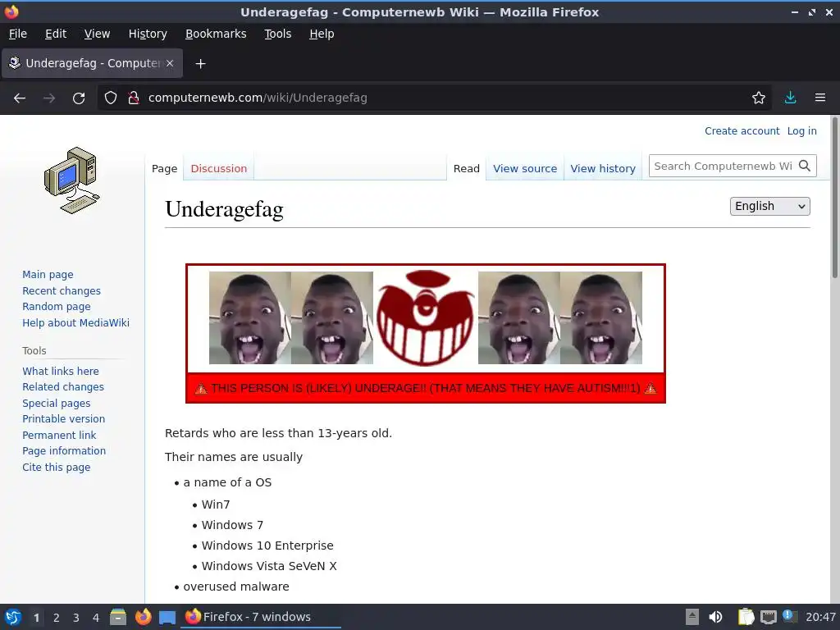Launch Firefox from taskbar quick launcher
Viewport: 840px width, 630px height.
click(143, 617)
